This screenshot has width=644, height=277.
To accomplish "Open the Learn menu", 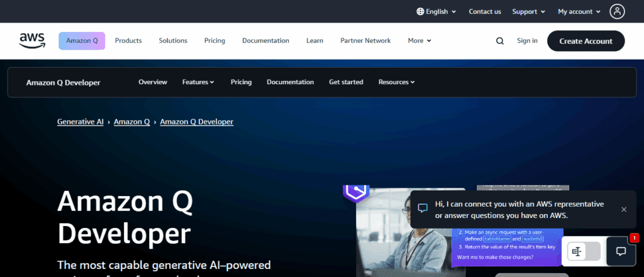I will coord(314,41).
